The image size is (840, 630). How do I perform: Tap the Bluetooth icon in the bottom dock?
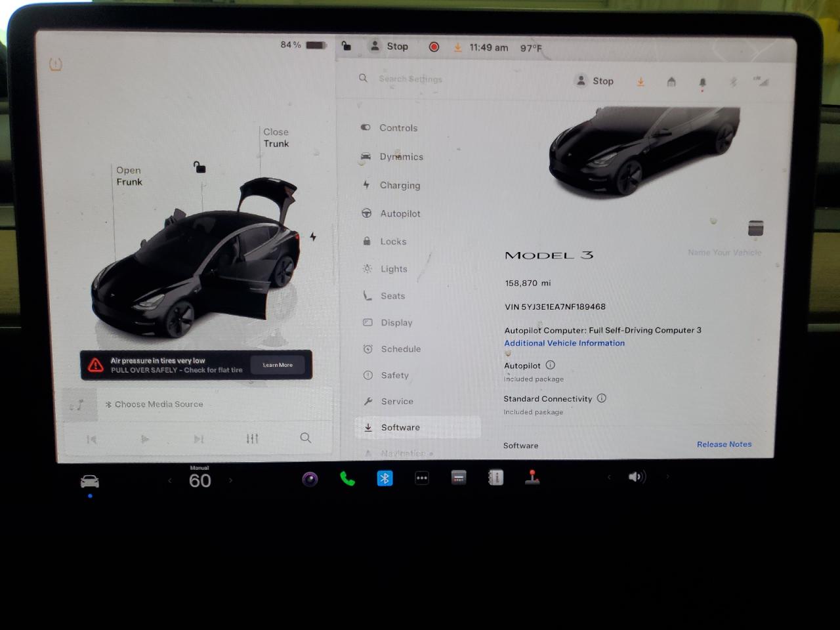[384, 478]
